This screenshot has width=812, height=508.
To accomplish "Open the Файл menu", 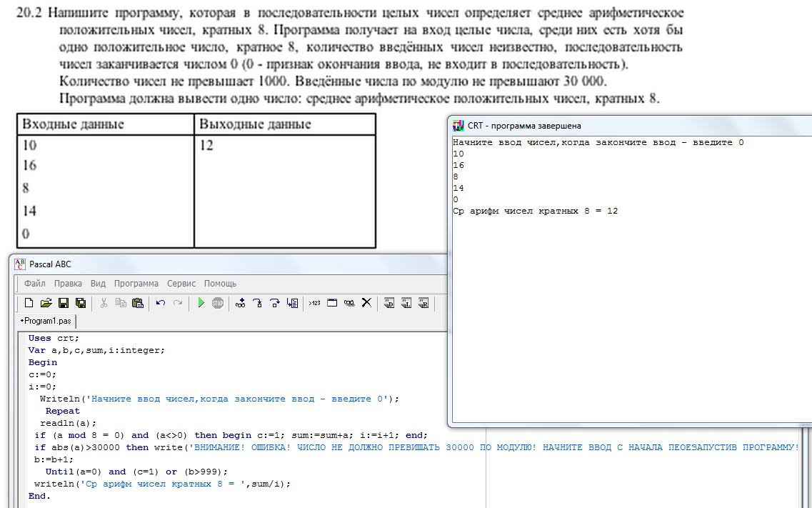I will click(34, 284).
